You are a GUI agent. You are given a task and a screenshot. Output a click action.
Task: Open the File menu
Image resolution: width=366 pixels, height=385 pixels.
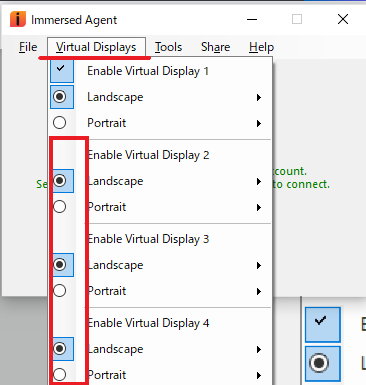(x=28, y=47)
